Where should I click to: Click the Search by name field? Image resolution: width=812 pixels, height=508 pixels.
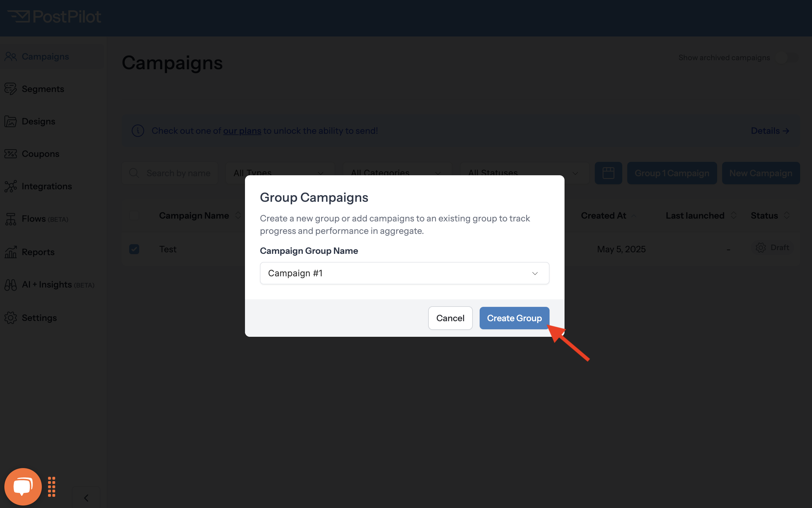click(170, 173)
